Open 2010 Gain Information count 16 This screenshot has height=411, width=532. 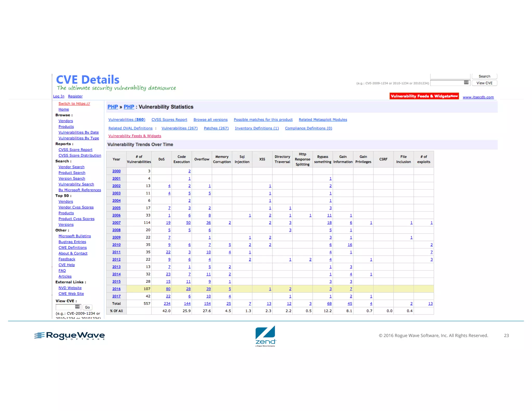pos(350,245)
